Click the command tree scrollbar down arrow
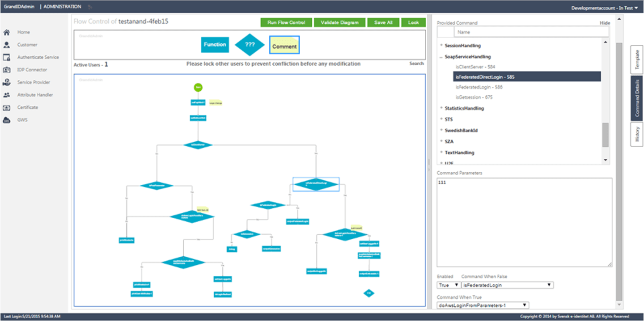The width and height of the screenshot is (644, 322). [x=606, y=160]
